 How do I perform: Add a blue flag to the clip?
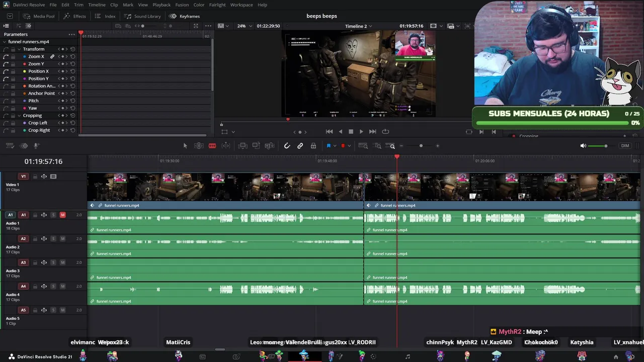tap(329, 146)
